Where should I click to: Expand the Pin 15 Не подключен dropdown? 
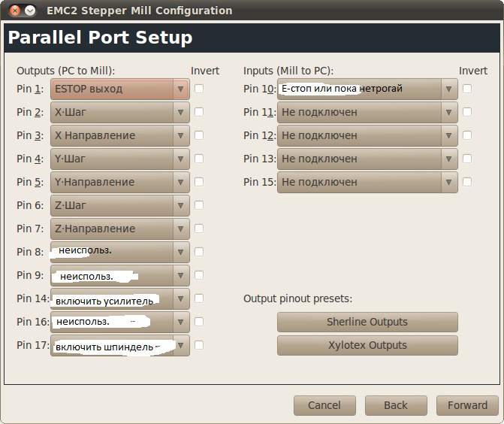click(x=367, y=182)
